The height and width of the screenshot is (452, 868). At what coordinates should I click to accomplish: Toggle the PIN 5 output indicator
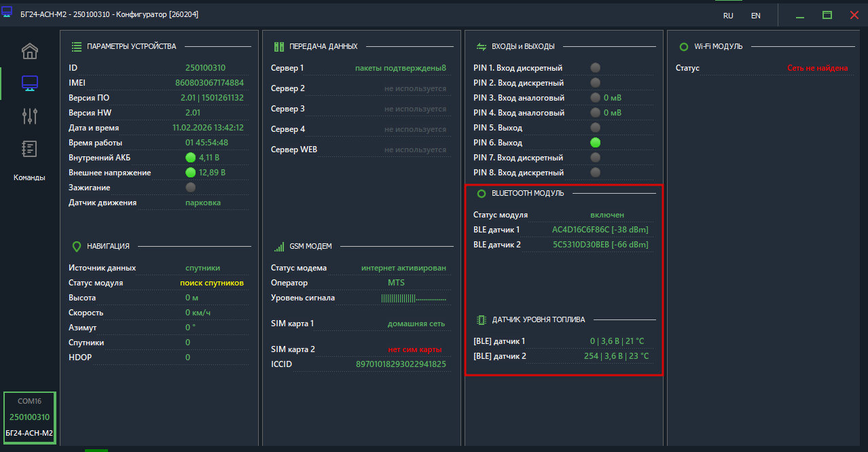[596, 128]
